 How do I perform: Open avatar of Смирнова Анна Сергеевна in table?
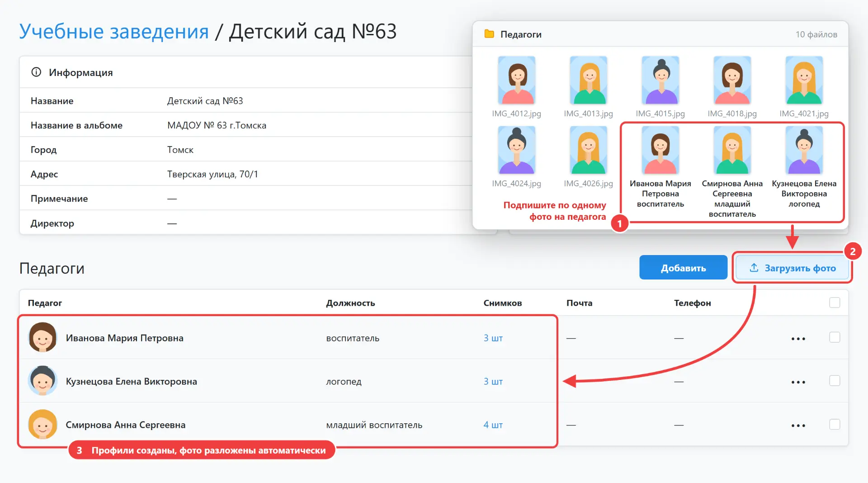click(42, 424)
